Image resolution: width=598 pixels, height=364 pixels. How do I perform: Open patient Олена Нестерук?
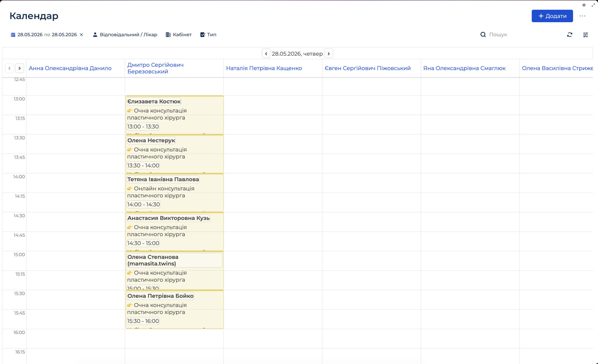[x=151, y=140]
